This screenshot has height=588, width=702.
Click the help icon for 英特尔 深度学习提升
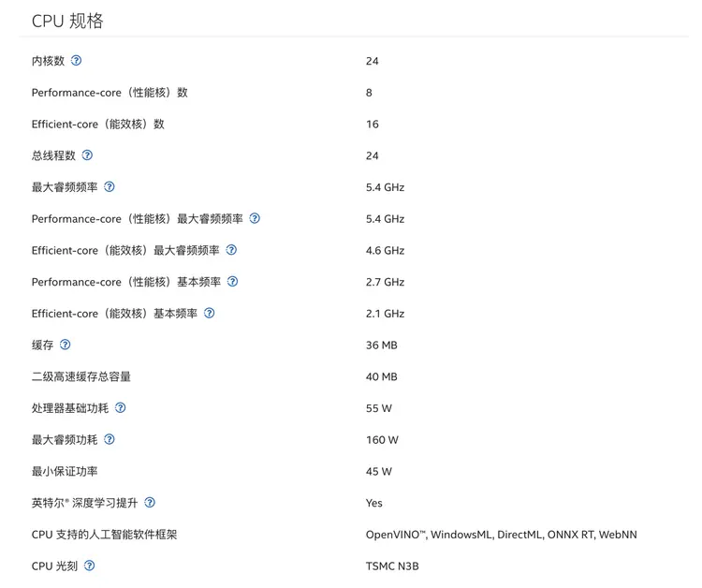point(150,503)
